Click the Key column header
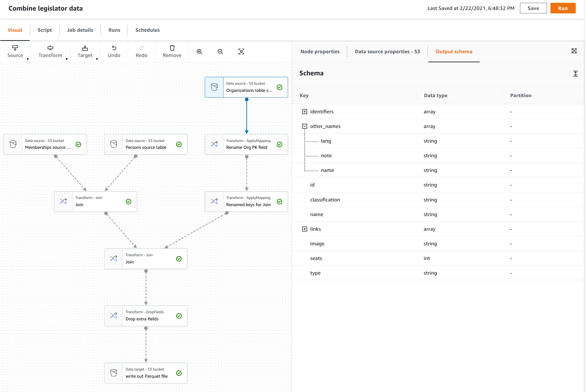 304,95
